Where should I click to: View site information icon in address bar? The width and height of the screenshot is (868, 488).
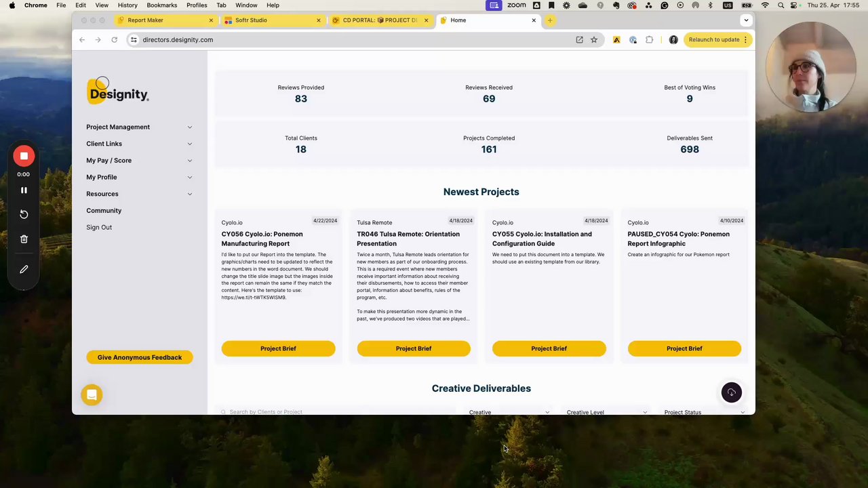pyautogui.click(x=134, y=40)
